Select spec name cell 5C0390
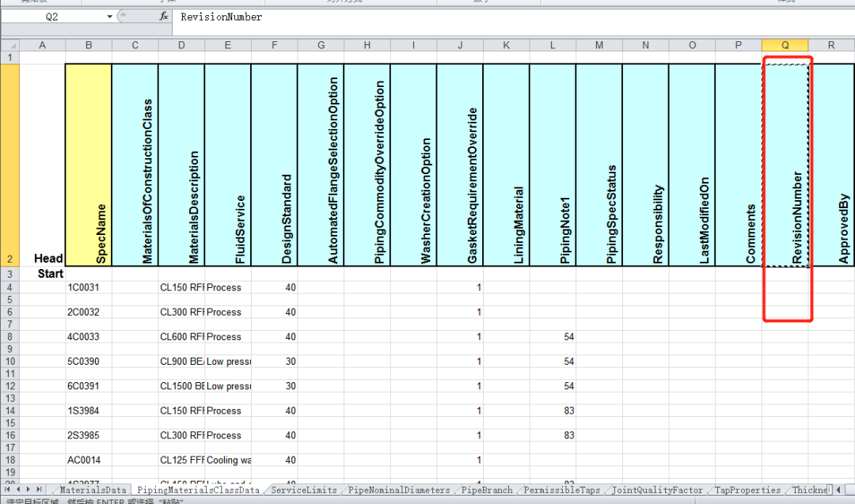Image resolution: width=855 pixels, height=504 pixels. pyautogui.click(x=89, y=362)
